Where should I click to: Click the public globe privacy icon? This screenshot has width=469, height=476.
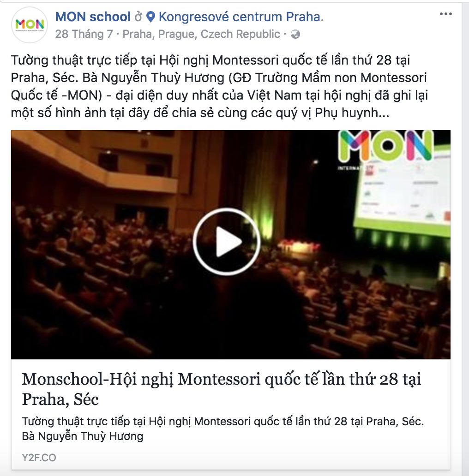[295, 34]
